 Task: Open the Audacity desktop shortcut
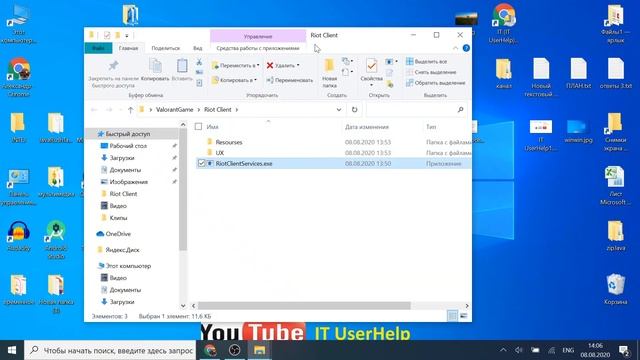pyautogui.click(x=18, y=236)
